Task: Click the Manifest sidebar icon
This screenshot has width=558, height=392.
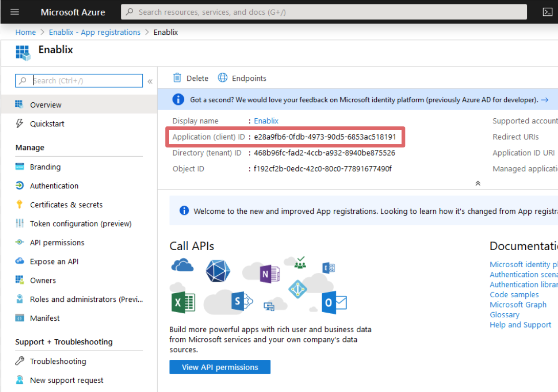Action: pyautogui.click(x=19, y=318)
